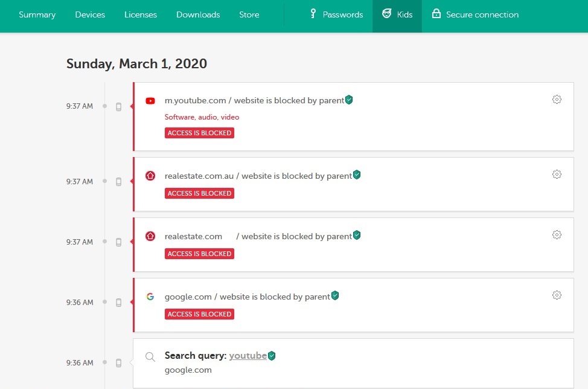Click gear icon on realestate.com.au entry

pos(557,175)
